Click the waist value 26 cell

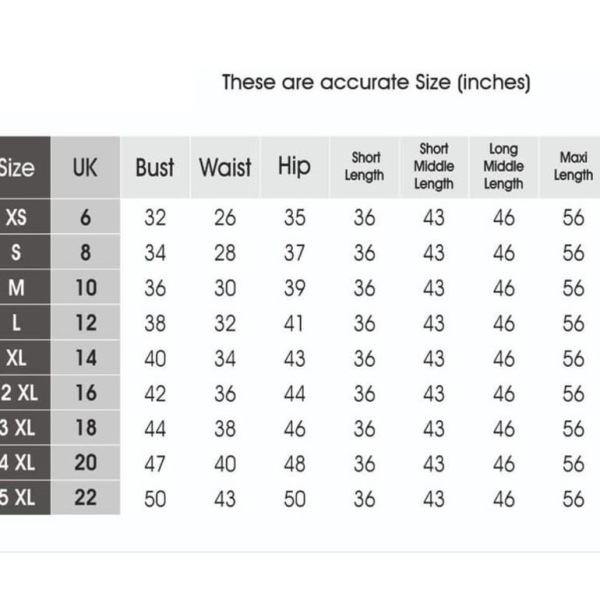coord(225,218)
